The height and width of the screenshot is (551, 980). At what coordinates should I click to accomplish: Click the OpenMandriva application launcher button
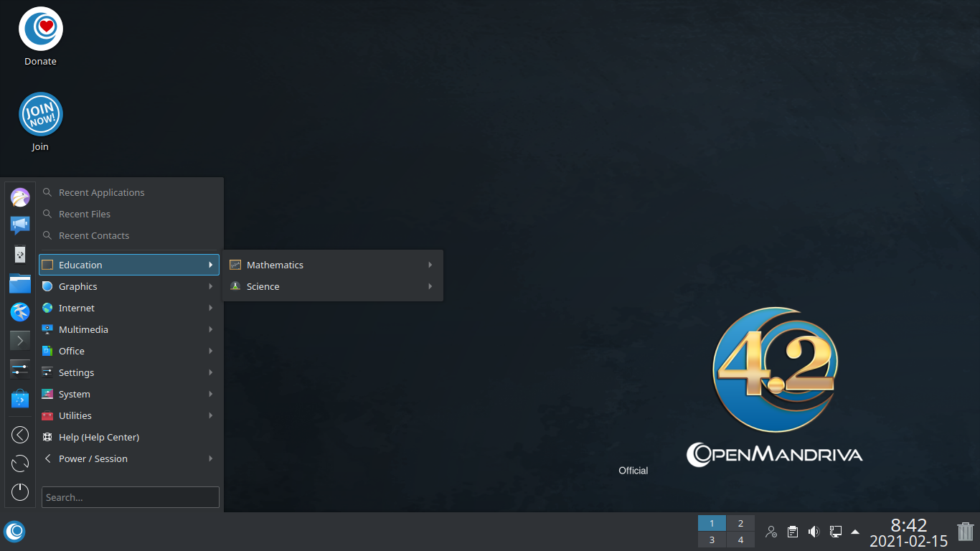[x=14, y=532]
